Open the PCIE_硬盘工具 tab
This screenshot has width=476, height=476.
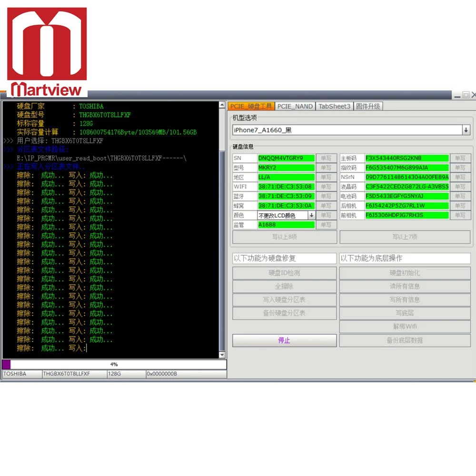pyautogui.click(x=251, y=106)
